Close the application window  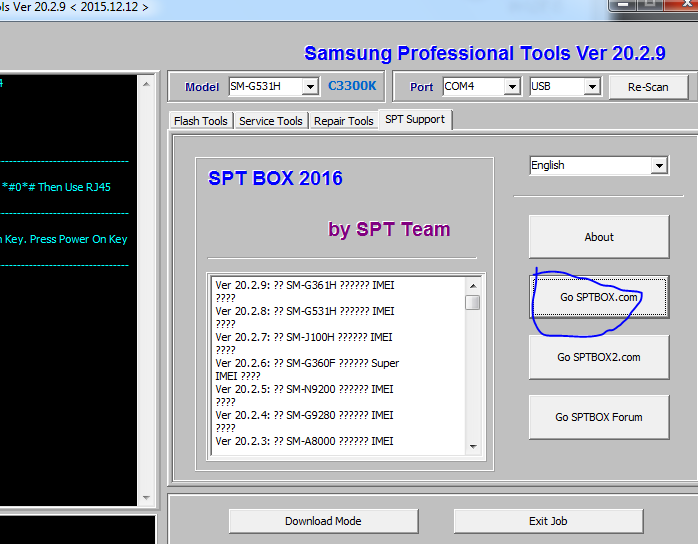(683, 4)
